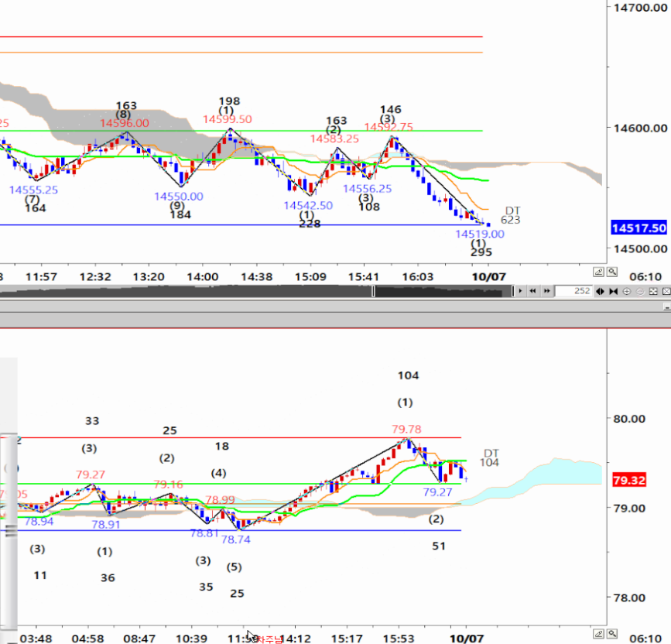Click the pencil edit icon in upper chart
The image size is (671, 644).
(598, 272)
